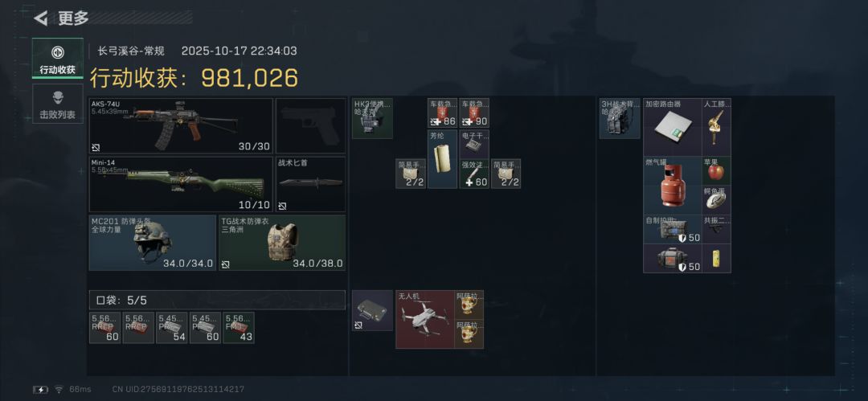The width and height of the screenshot is (868, 401).
Task: Select the 行动收获 tab
Action: [58, 58]
